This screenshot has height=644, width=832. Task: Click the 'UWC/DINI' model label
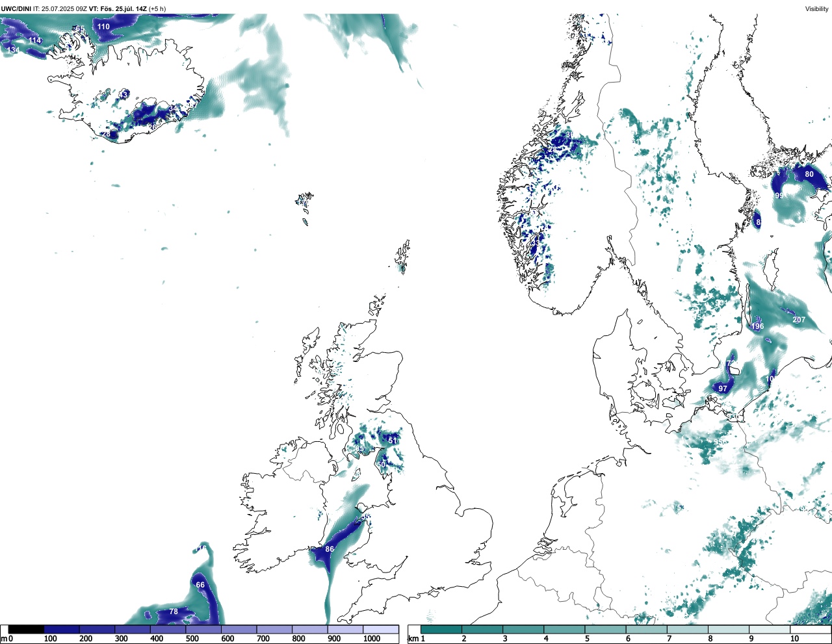(x=16, y=8)
